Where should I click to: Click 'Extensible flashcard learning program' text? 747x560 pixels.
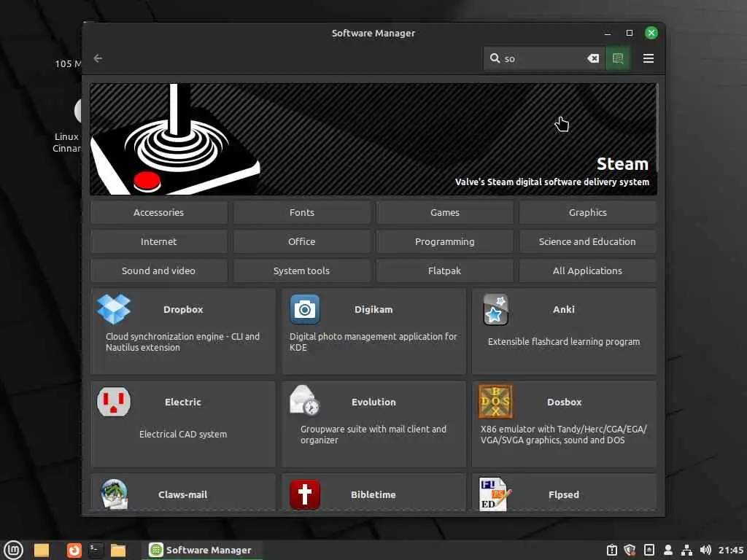[x=564, y=342]
